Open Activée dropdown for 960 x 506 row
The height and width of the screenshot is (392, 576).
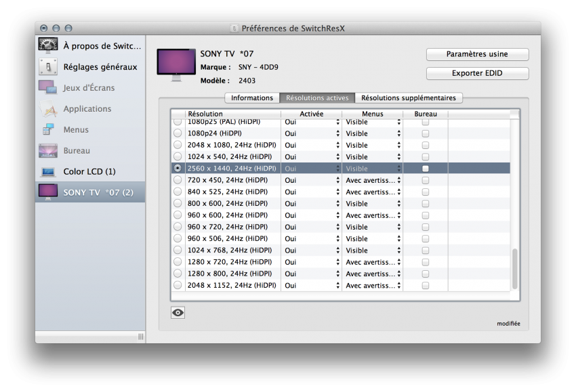click(x=312, y=238)
